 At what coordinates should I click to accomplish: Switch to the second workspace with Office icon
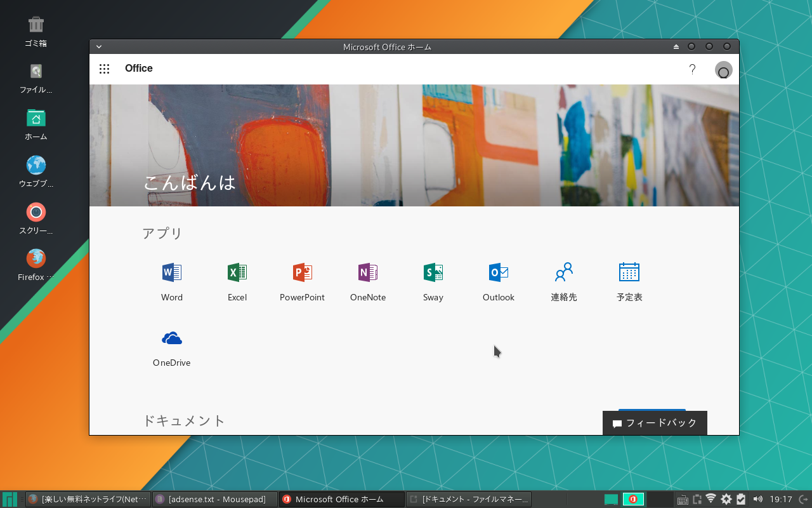(633, 499)
